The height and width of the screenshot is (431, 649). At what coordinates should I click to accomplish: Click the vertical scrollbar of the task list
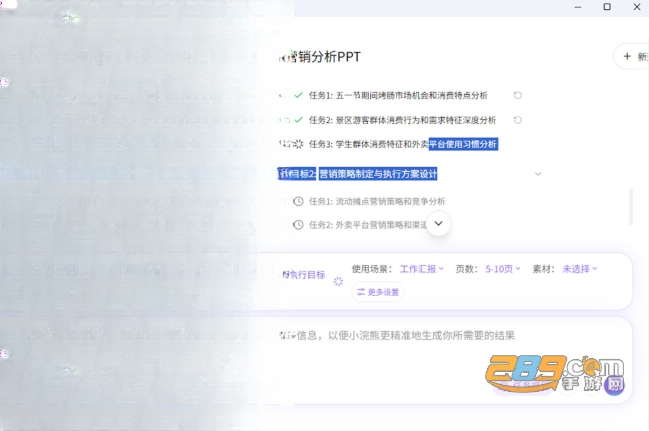click(631, 206)
